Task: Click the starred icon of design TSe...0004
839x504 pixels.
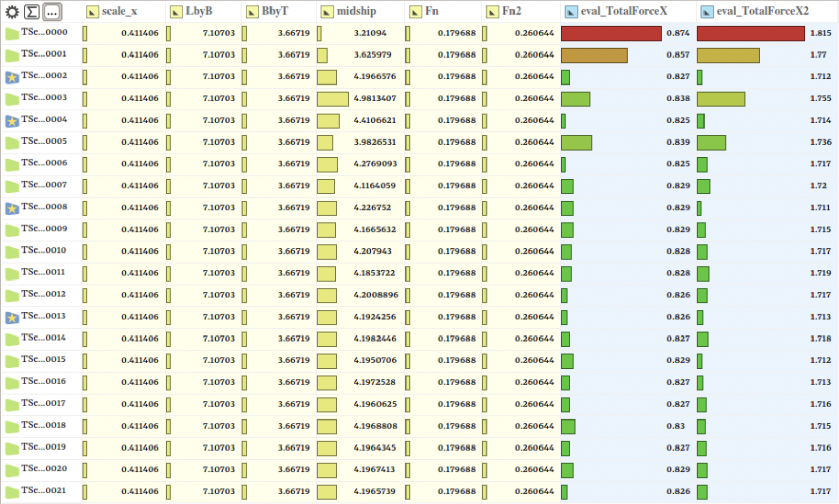Action: coord(12,121)
